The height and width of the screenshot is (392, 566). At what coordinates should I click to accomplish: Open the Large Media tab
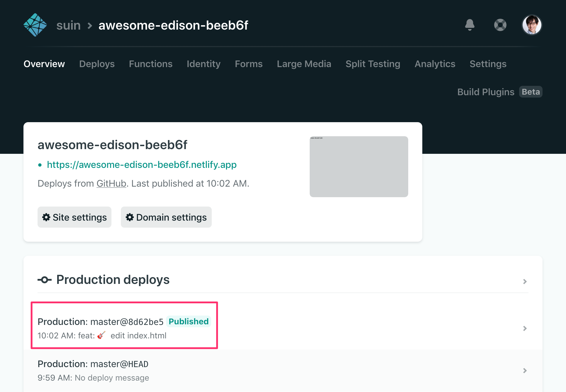pos(304,64)
